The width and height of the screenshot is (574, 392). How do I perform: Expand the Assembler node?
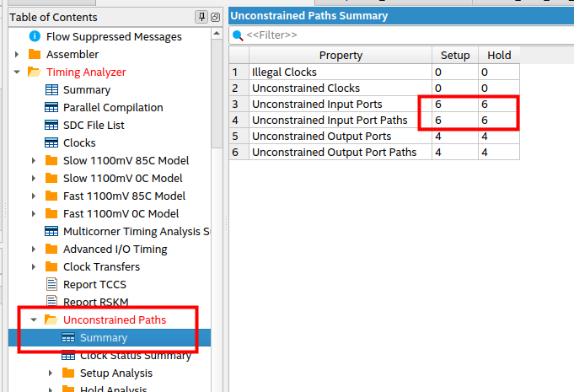pos(17,54)
